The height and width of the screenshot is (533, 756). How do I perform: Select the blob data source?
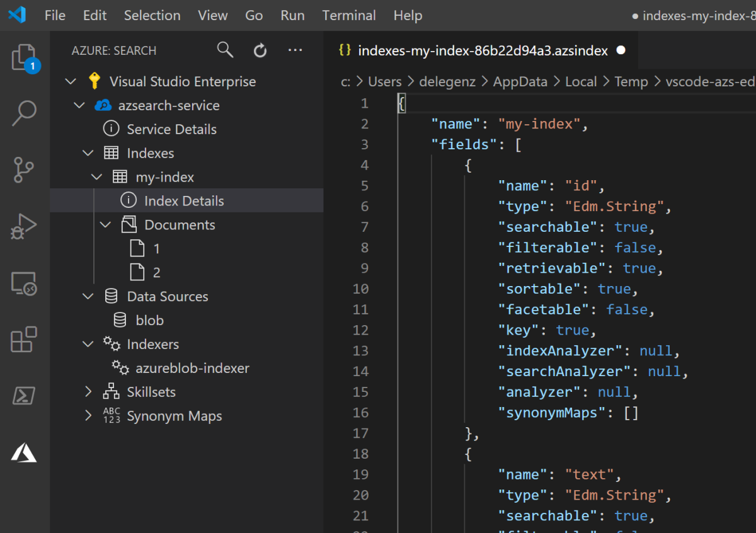[x=150, y=320]
